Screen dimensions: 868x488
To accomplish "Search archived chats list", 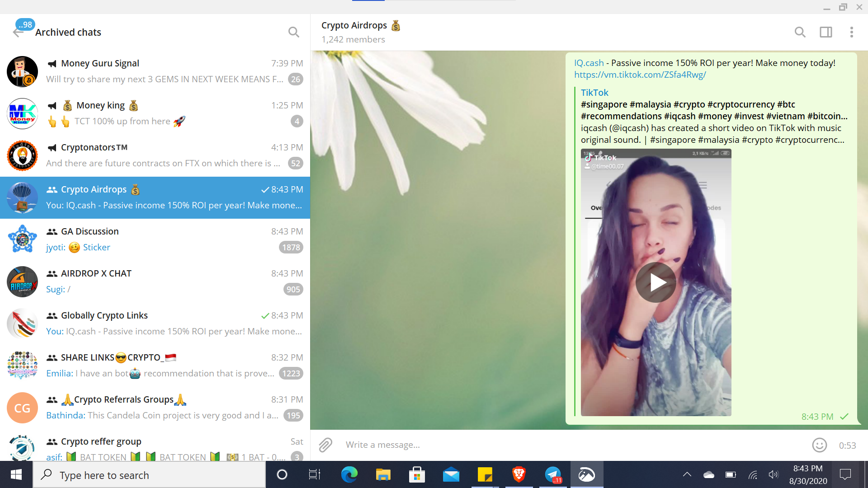I will point(294,32).
